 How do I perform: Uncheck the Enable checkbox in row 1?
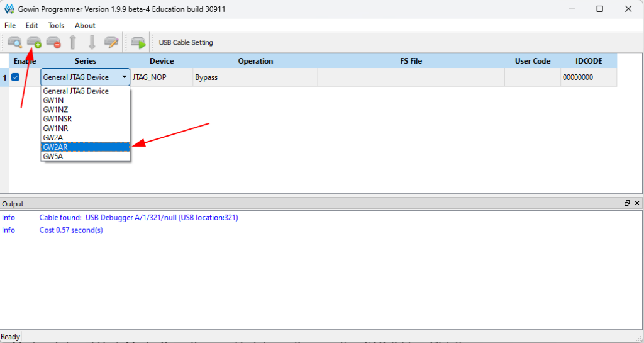16,77
